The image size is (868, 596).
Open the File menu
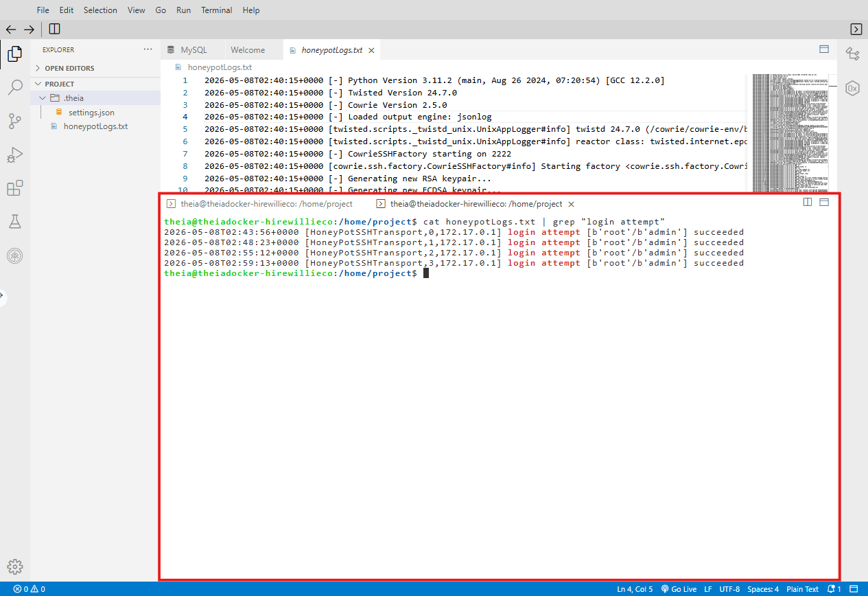(43, 10)
